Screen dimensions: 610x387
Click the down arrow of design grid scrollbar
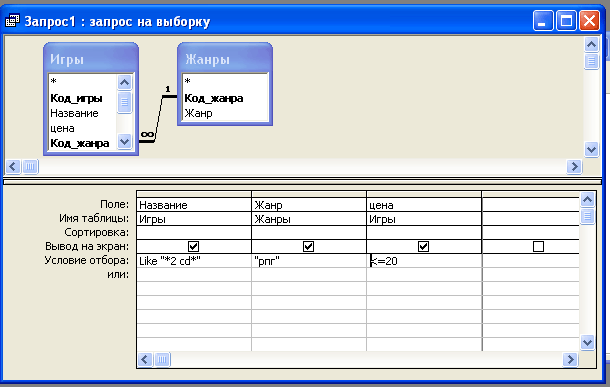(x=587, y=342)
